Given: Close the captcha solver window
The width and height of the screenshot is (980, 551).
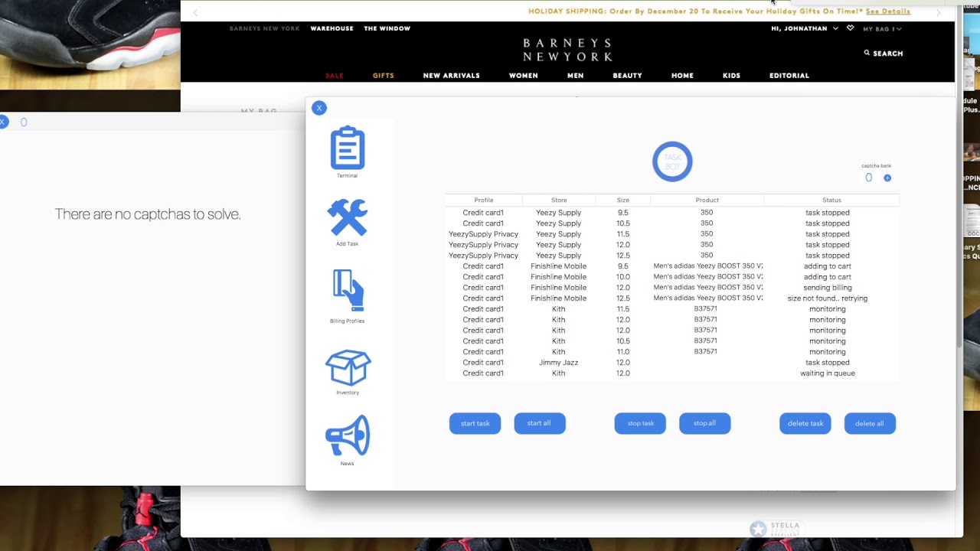Looking at the screenshot, I should (x=3, y=122).
